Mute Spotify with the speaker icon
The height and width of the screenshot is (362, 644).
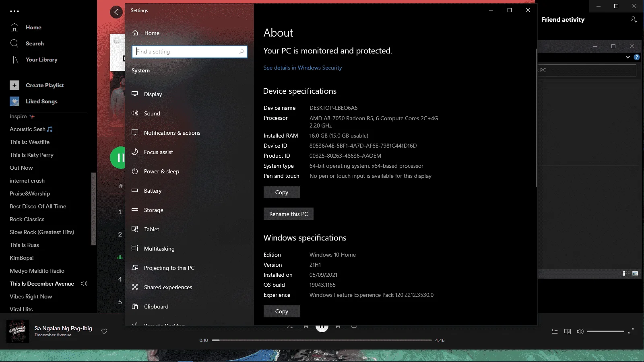tap(580, 331)
